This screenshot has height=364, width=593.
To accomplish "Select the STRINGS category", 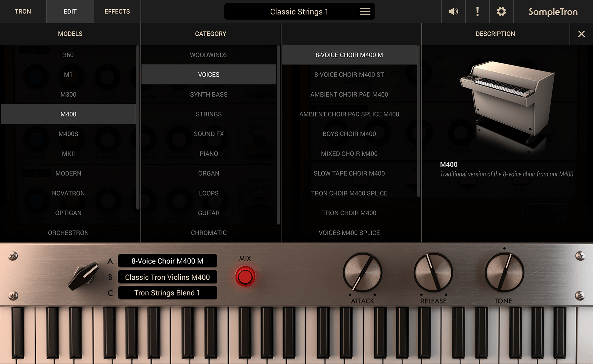I will pyautogui.click(x=208, y=114).
